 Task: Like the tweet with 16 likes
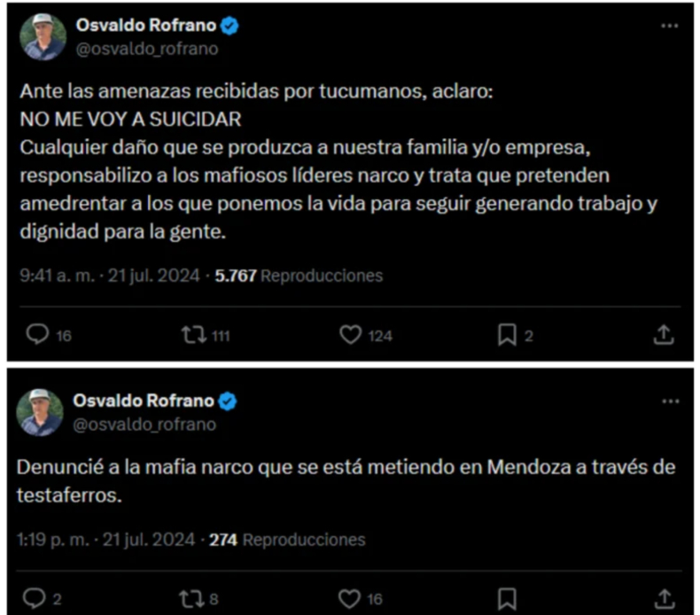352,598
